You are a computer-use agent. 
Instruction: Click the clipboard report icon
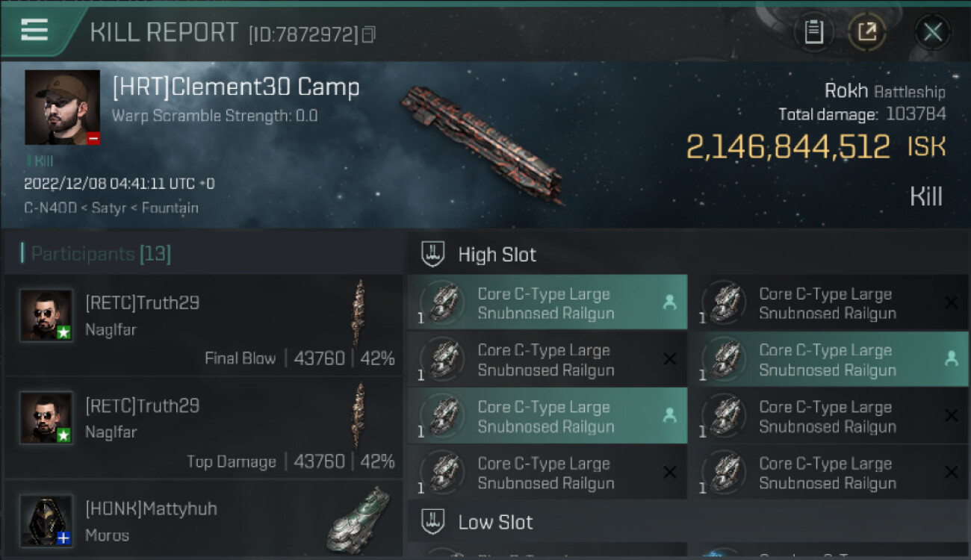tap(813, 32)
